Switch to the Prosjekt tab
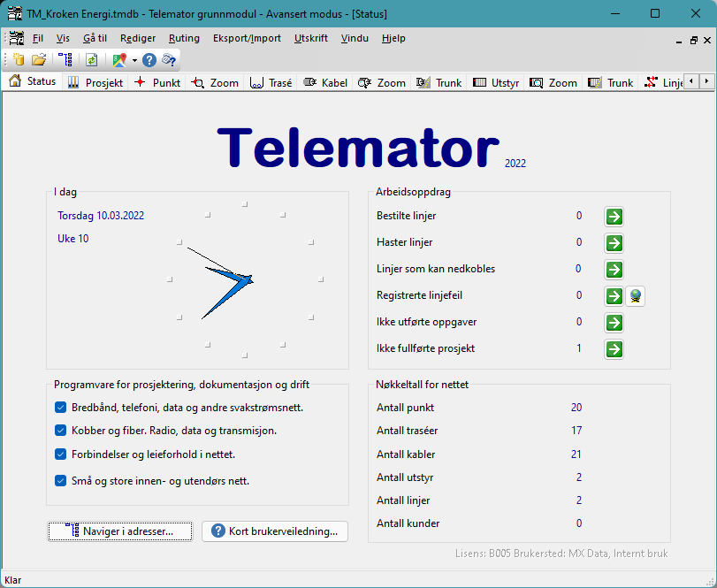 (x=95, y=83)
